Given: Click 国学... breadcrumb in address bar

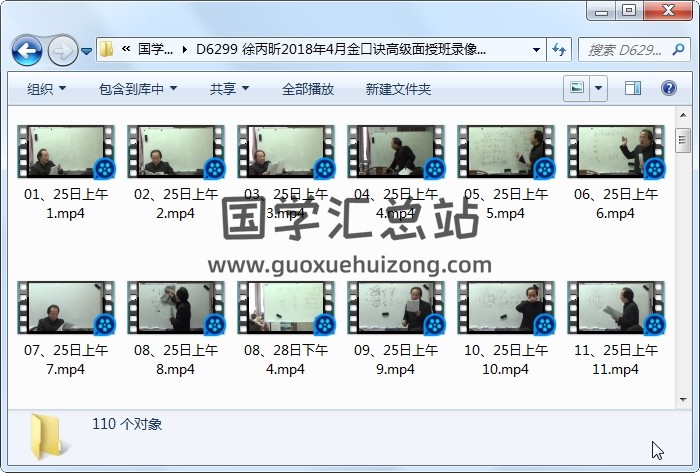Looking at the screenshot, I should 155,49.
